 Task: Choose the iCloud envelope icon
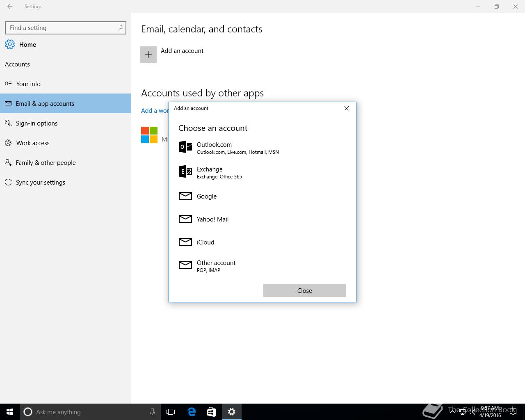pyautogui.click(x=185, y=242)
